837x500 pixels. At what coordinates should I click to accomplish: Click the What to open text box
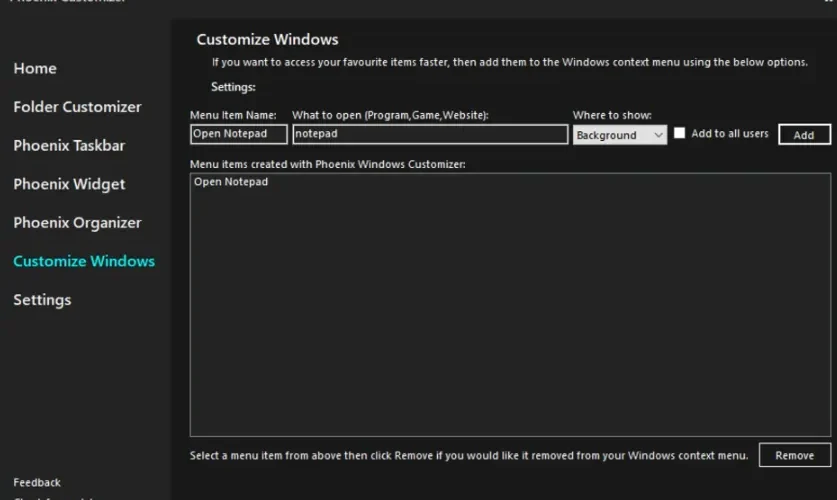430,134
